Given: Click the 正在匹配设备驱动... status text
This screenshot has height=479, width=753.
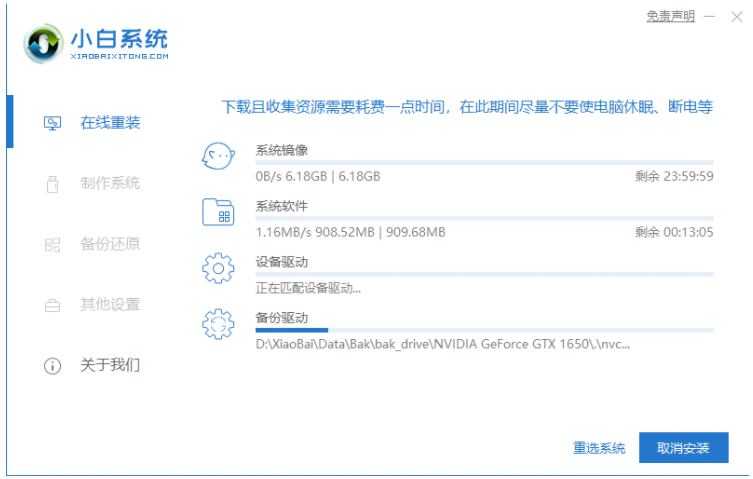Looking at the screenshot, I should (308, 288).
